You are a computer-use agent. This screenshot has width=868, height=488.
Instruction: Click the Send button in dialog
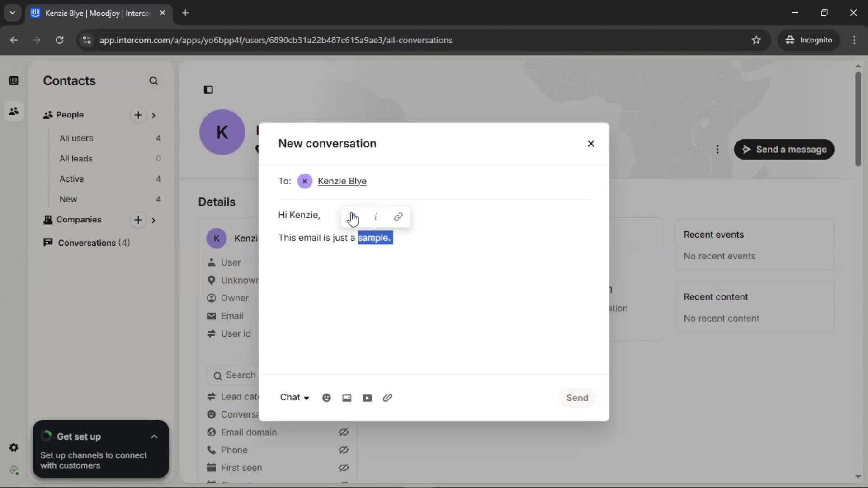(577, 398)
